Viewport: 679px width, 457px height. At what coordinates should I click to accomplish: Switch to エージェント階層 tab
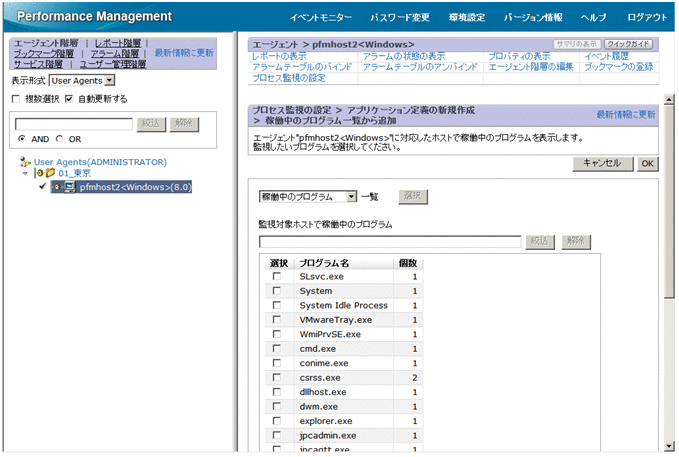point(46,43)
